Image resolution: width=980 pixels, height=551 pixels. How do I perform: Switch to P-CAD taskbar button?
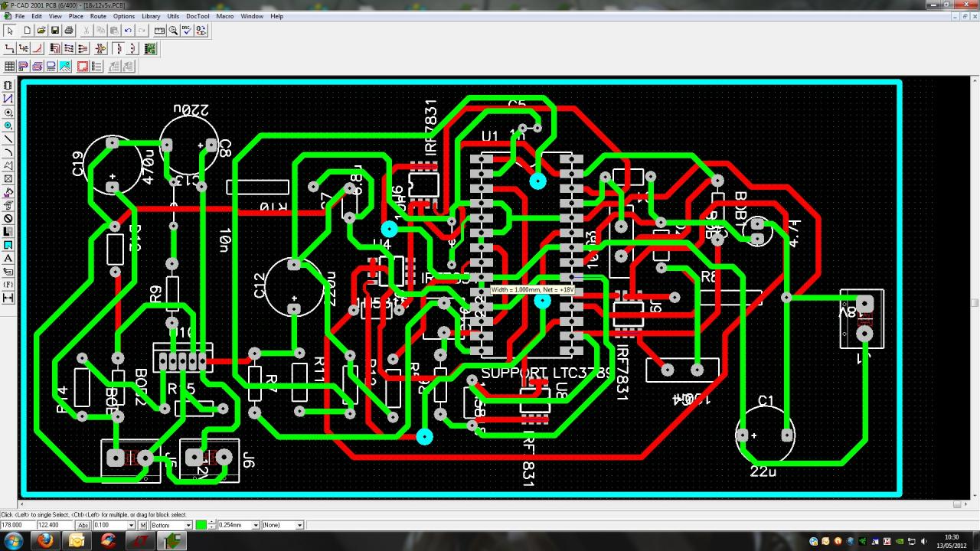click(x=171, y=541)
